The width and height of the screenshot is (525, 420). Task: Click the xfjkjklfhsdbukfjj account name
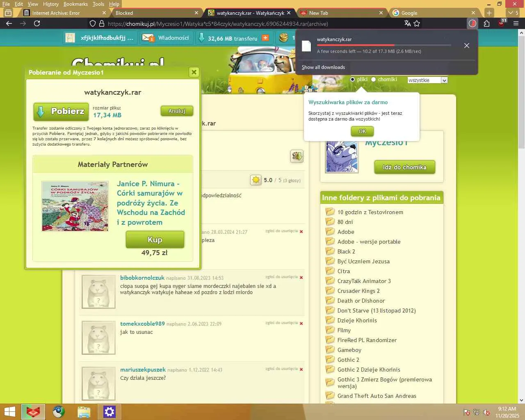click(x=107, y=38)
